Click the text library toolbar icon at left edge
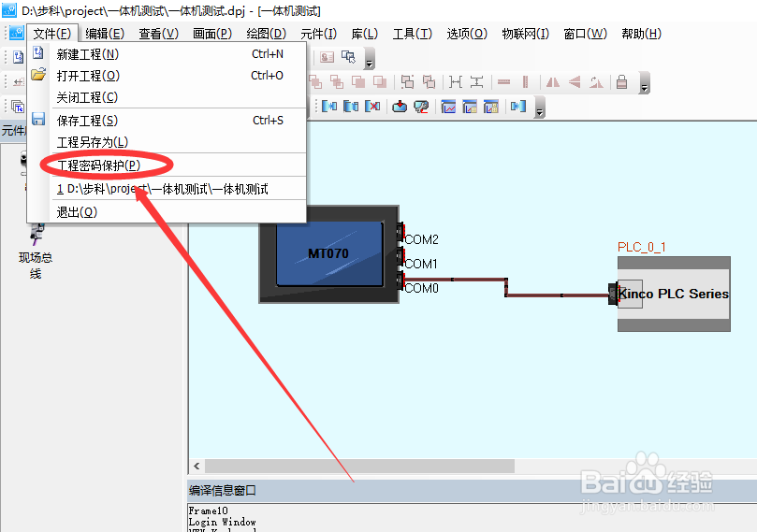 [x=18, y=106]
